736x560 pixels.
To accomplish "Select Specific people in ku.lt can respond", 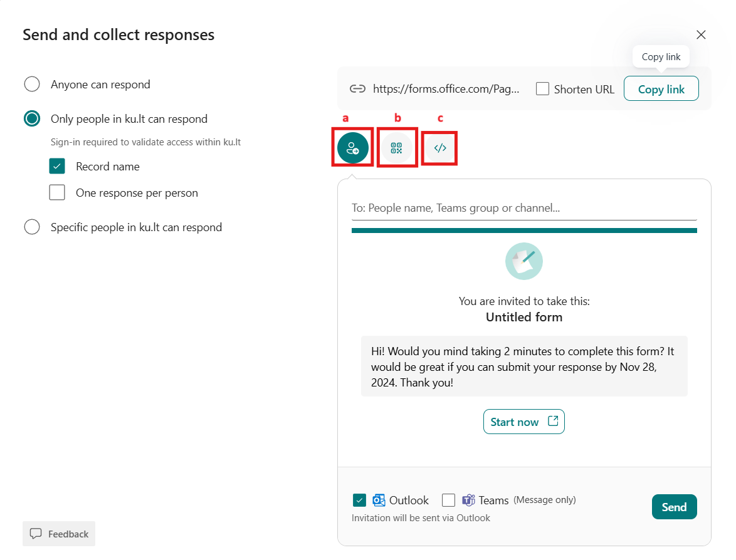I will click(31, 227).
